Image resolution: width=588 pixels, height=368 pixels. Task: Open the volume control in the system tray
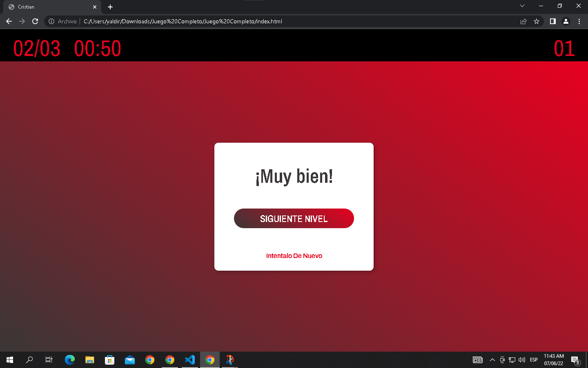(522, 360)
